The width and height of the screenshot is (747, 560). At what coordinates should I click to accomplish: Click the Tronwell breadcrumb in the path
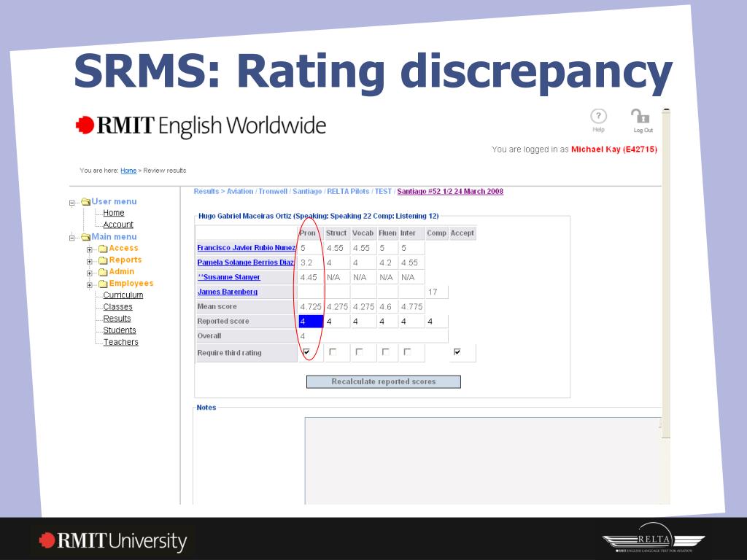[273, 192]
